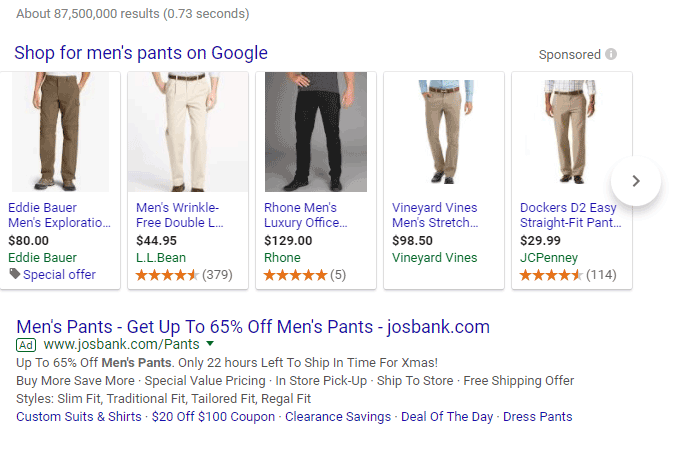Open the Eddie Bauer pants thumbnail
690x454 pixels.
pos(59,132)
